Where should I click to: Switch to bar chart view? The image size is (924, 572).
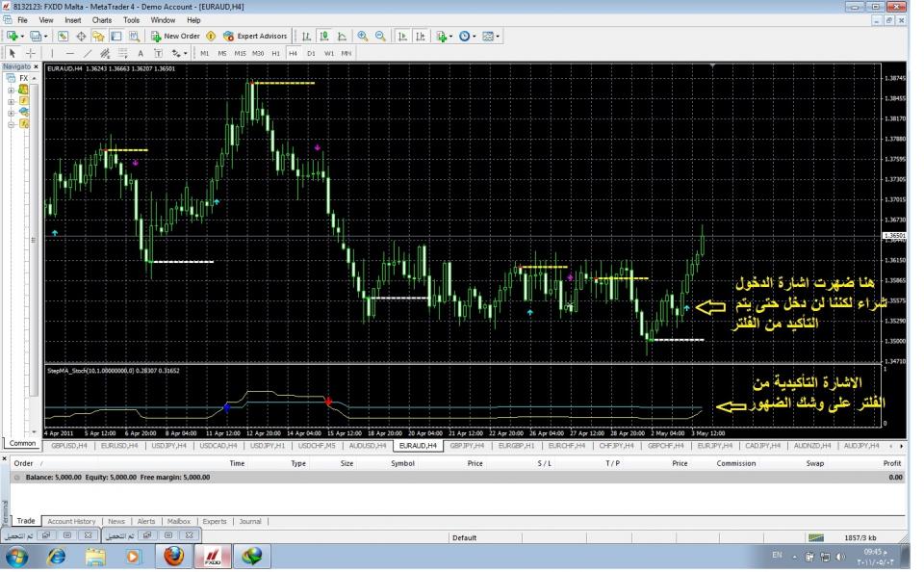click(x=306, y=36)
